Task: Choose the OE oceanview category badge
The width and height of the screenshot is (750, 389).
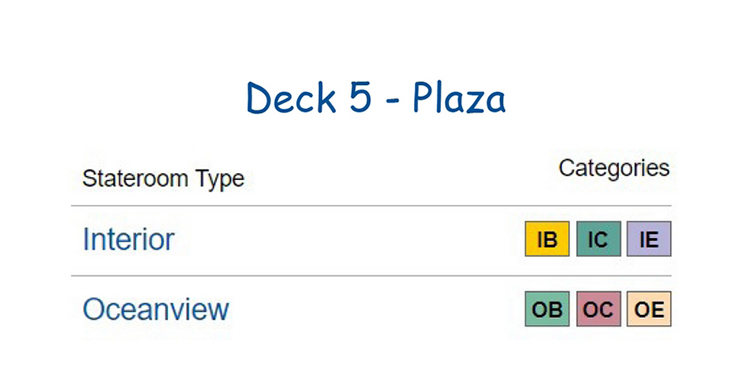Action: [x=649, y=309]
